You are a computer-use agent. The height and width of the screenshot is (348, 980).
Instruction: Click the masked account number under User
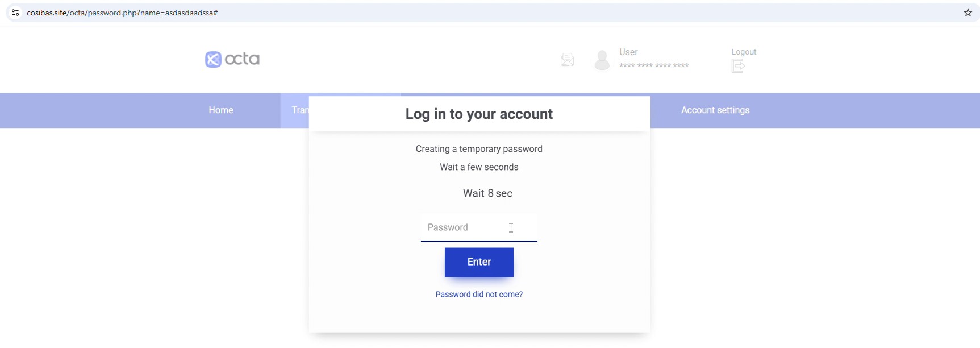click(654, 67)
